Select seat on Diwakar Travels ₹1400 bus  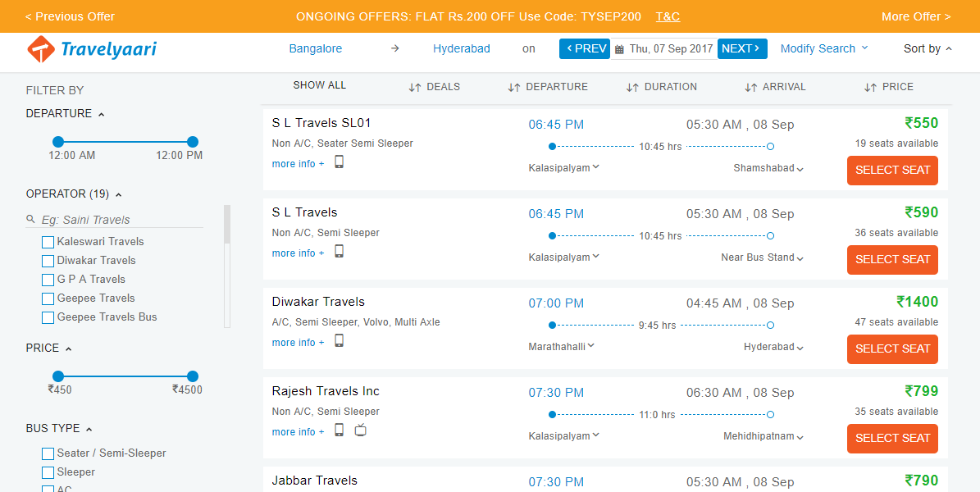click(x=892, y=348)
